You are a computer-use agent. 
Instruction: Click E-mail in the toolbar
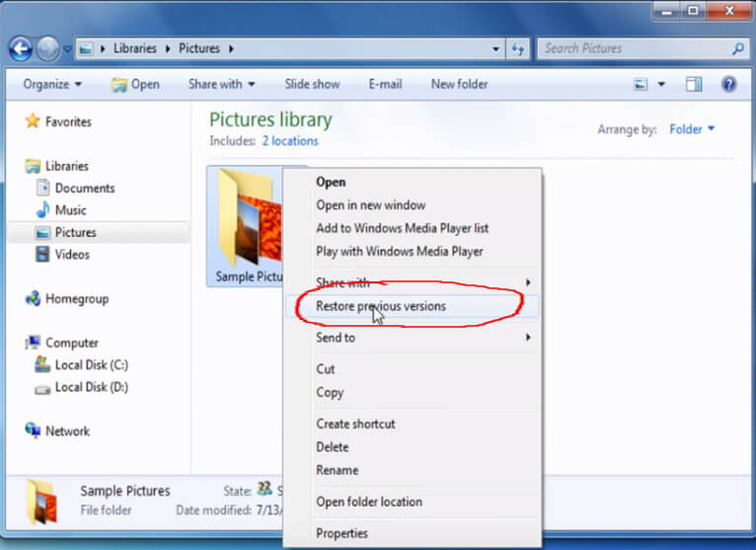pos(385,85)
